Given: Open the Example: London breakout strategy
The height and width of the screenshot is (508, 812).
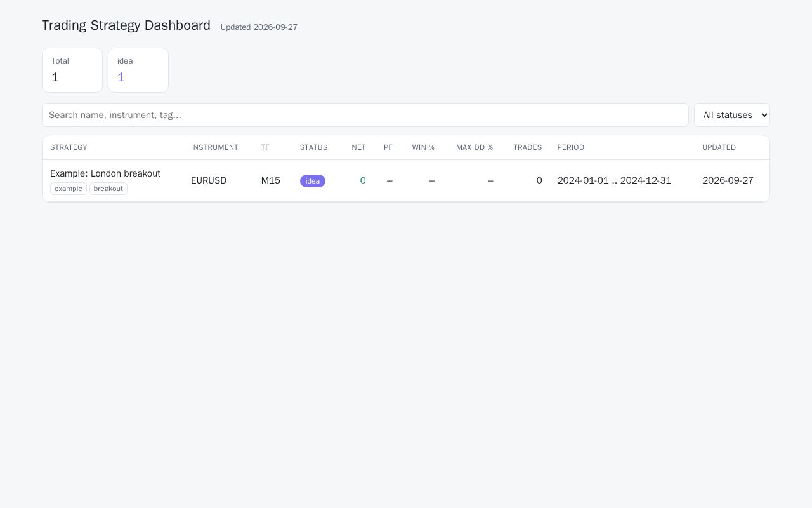Looking at the screenshot, I should pos(105,173).
